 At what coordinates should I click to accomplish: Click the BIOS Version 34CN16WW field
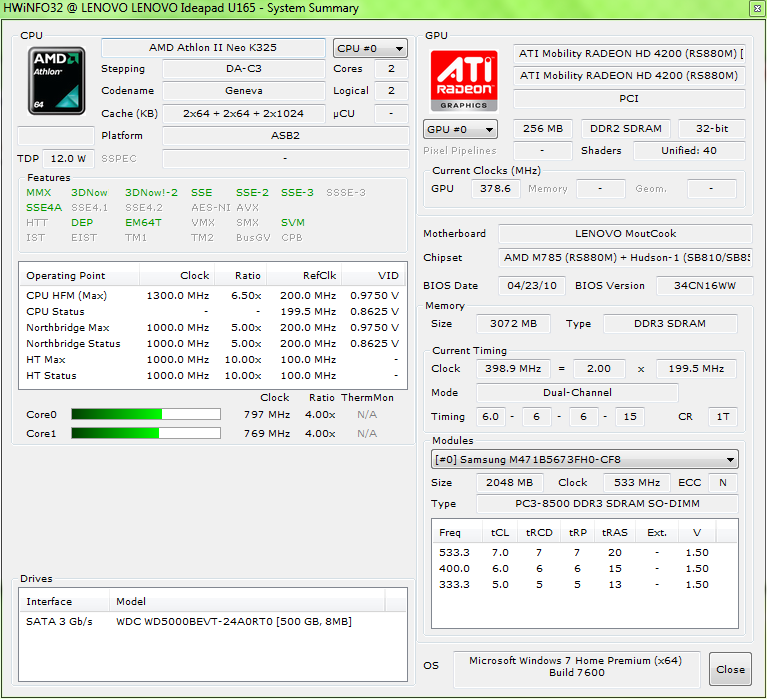(x=704, y=286)
